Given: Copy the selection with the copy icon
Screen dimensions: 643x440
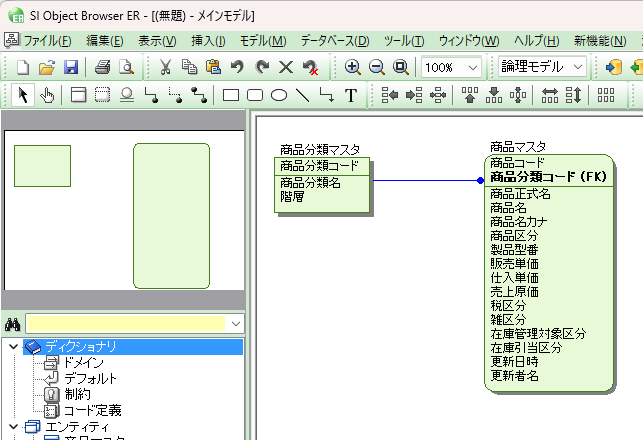Looking at the screenshot, I should [189, 67].
